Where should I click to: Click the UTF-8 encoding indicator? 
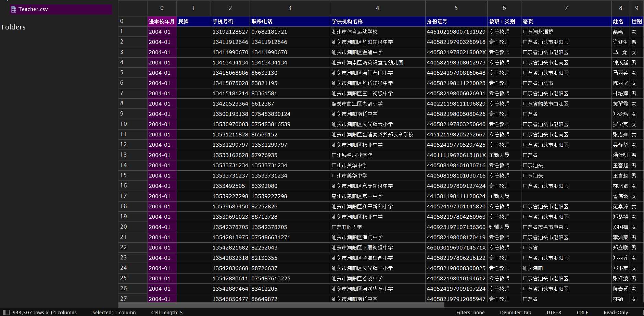point(554,313)
